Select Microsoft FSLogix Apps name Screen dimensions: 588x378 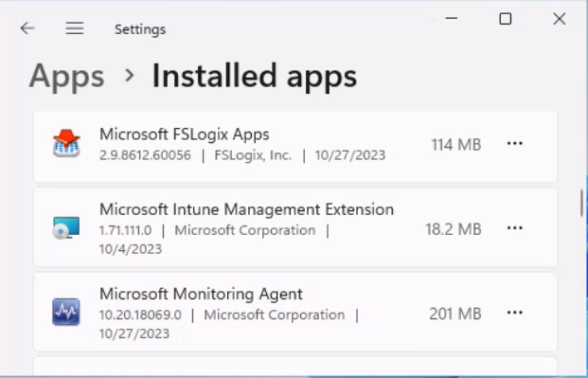pyautogui.click(x=185, y=135)
